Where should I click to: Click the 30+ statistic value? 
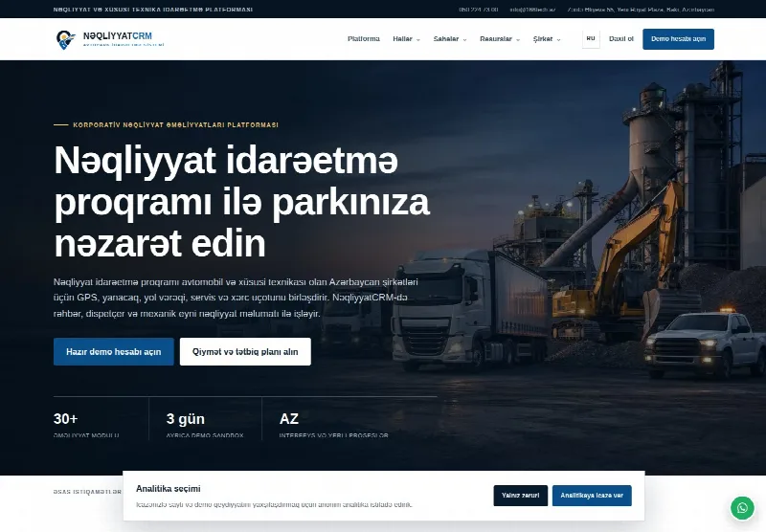tap(65, 419)
